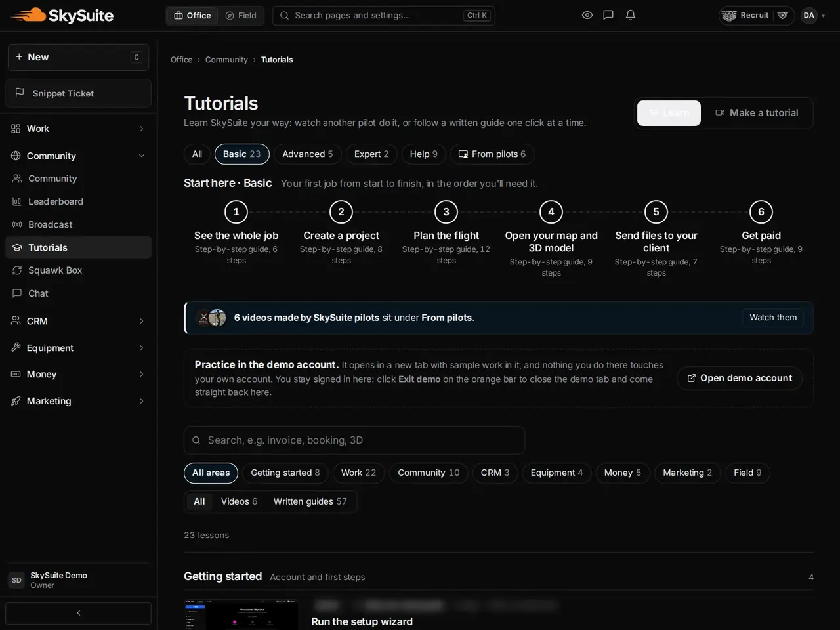Viewport: 840px width, 630px height.
Task: Open Run the setup wizard thumbnail
Action: (241, 614)
